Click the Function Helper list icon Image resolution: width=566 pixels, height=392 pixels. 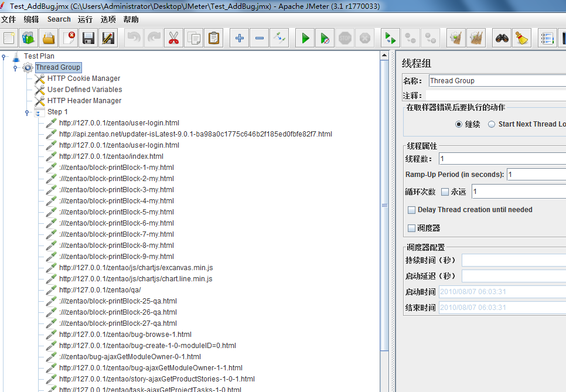click(547, 38)
